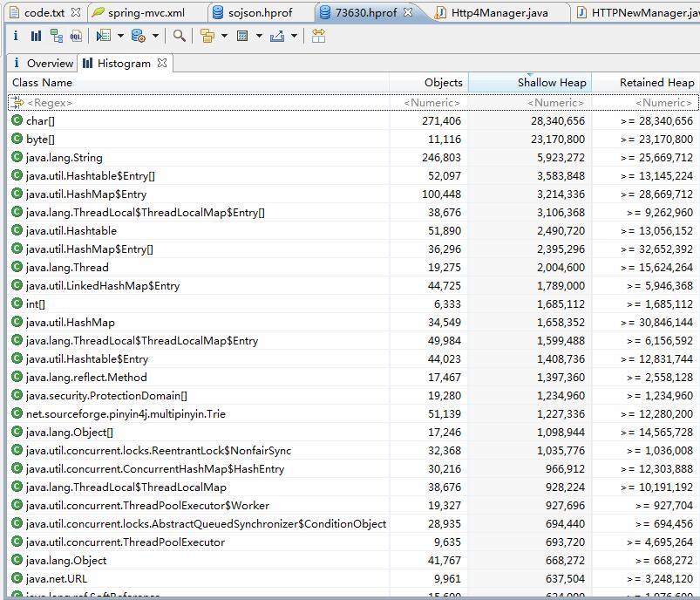
Task: Open the Overview info toolbar icon
Action: pos(16,36)
